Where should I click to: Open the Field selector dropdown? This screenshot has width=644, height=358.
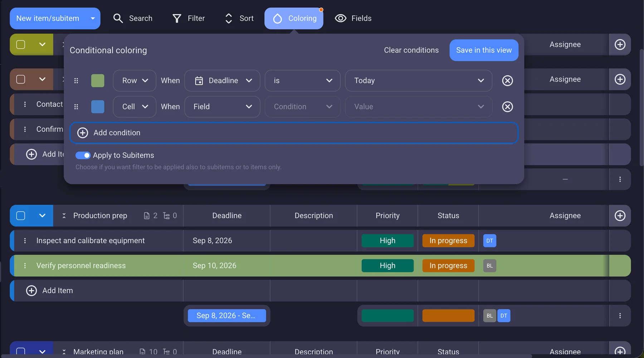pos(222,107)
